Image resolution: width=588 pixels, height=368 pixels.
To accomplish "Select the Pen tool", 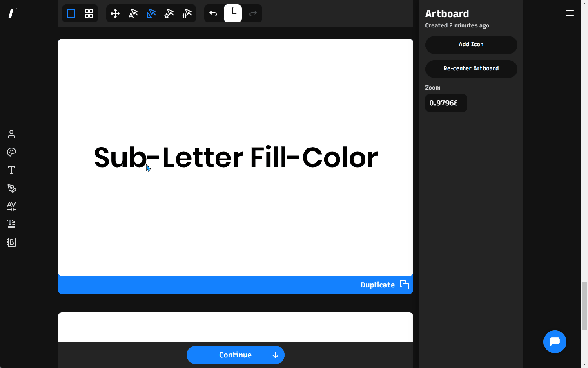I will (x=11, y=188).
